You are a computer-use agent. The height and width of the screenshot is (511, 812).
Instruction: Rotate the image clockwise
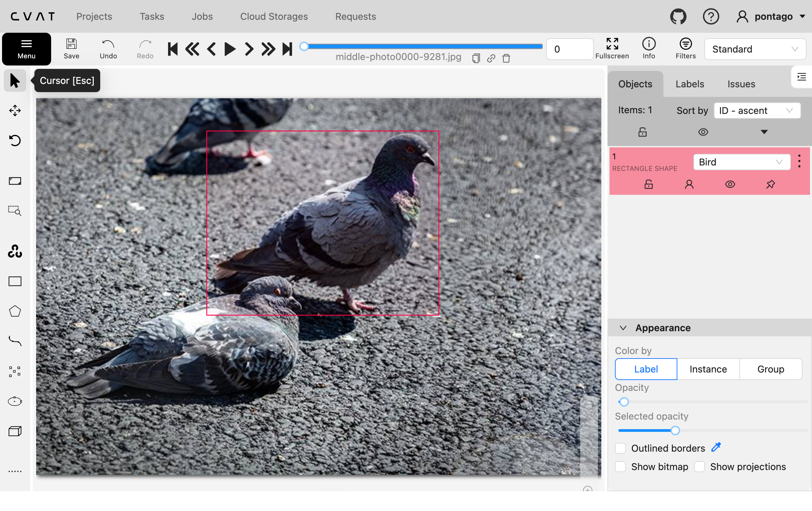pyautogui.click(x=15, y=140)
